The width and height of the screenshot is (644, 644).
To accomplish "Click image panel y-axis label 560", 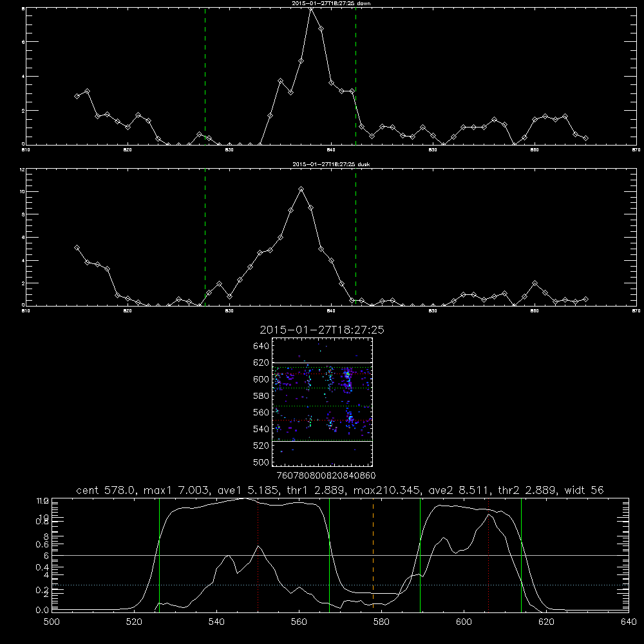I will pyautogui.click(x=261, y=412).
